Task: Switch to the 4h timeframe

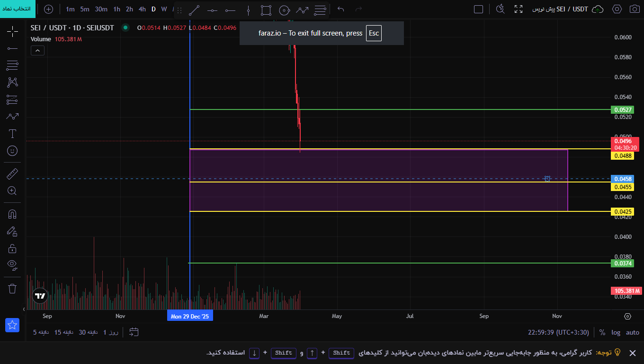Action: point(142,9)
